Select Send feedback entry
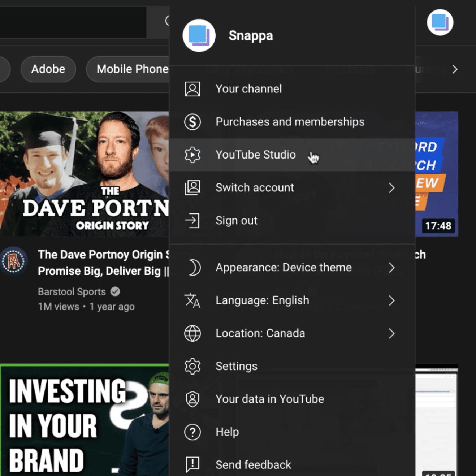This screenshot has width=476, height=476. pos(292,465)
